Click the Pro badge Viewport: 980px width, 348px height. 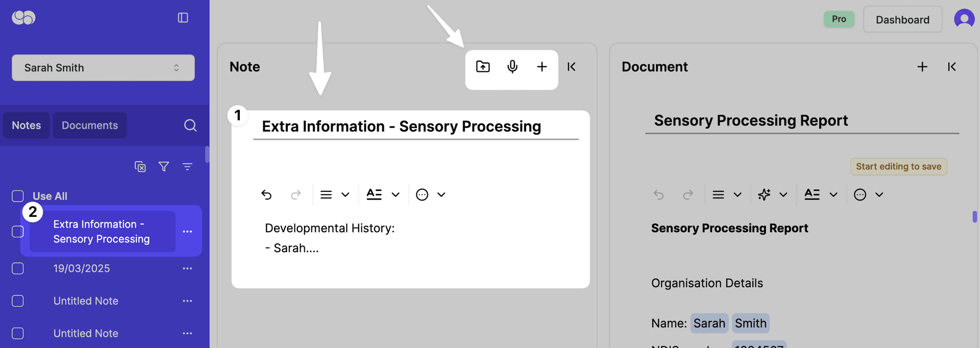click(x=839, y=19)
